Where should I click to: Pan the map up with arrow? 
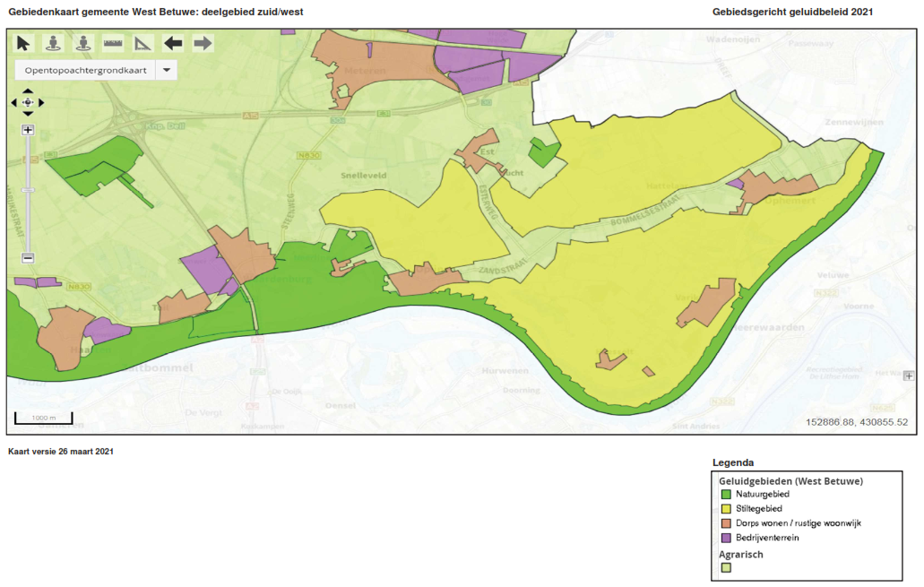(x=28, y=91)
